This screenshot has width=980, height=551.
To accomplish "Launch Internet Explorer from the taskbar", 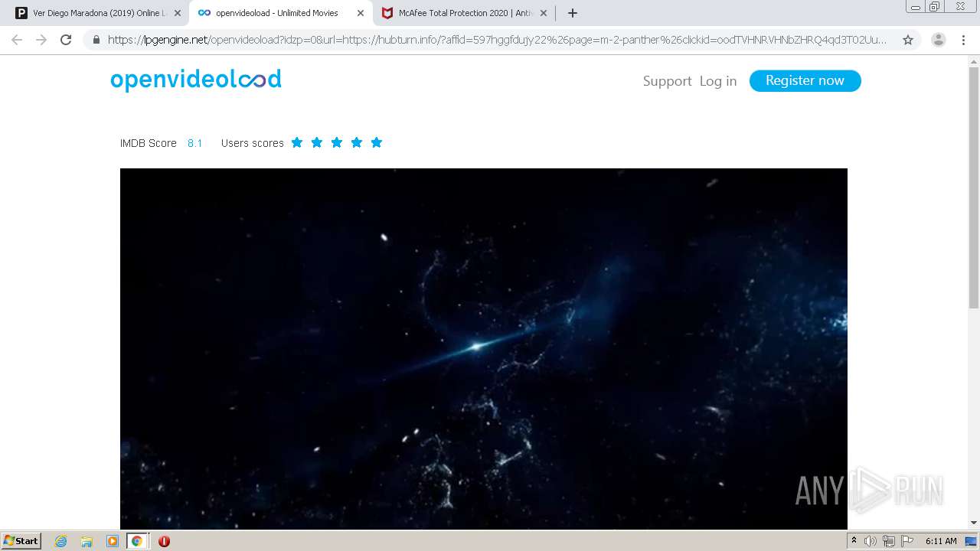I will (x=60, y=541).
